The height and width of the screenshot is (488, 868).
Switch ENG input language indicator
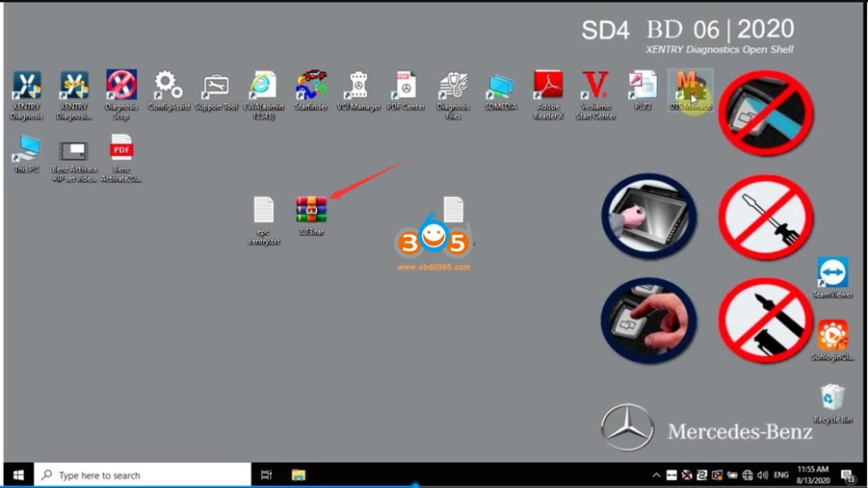click(x=781, y=475)
